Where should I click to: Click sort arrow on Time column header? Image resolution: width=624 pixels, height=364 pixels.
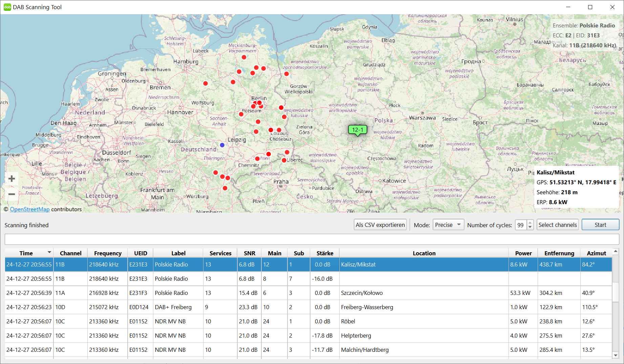pyautogui.click(x=49, y=252)
